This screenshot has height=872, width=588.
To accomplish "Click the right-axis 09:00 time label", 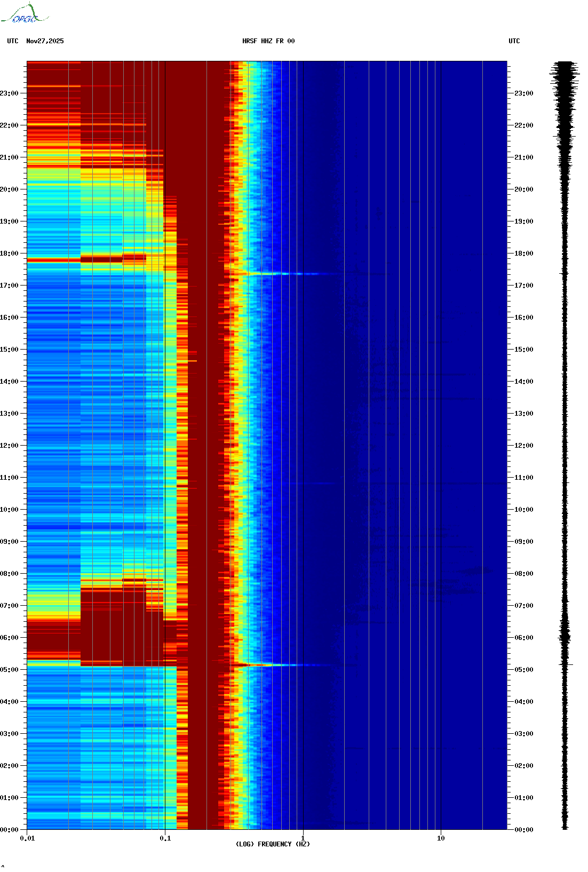I will click(523, 542).
